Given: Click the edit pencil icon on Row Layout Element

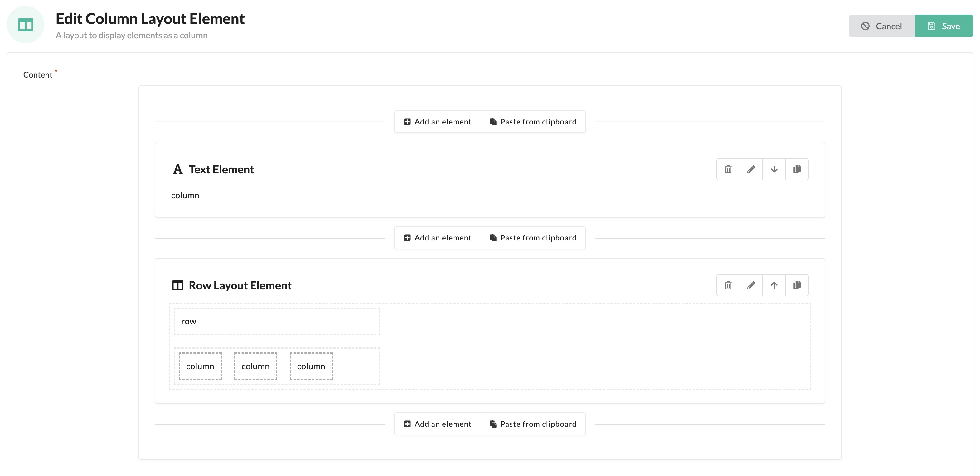Looking at the screenshot, I should pos(751,285).
